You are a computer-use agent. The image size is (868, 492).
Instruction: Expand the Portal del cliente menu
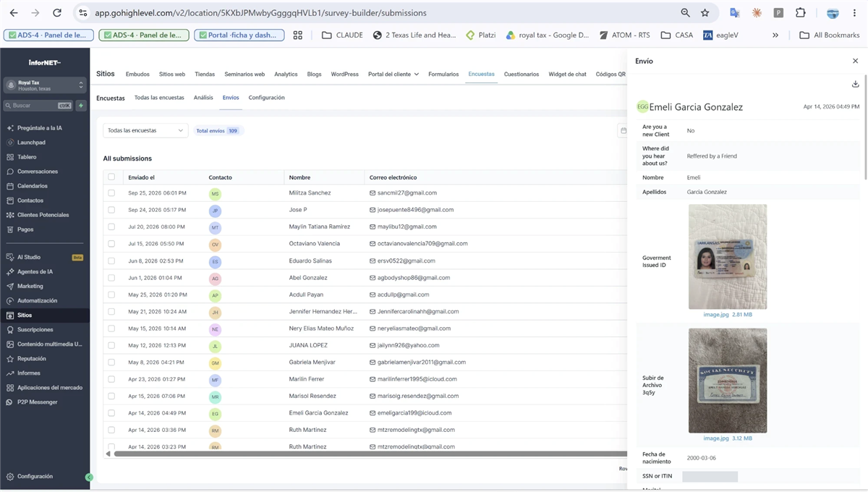click(393, 74)
